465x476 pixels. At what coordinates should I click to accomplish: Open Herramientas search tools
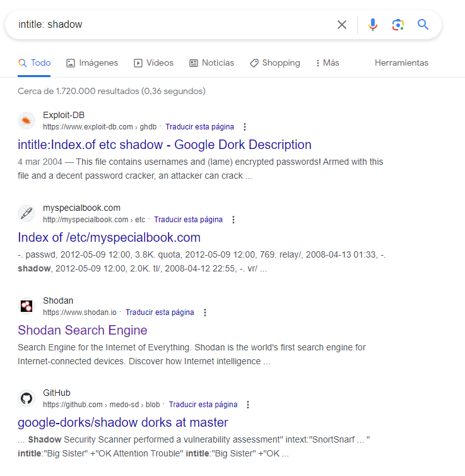point(401,63)
